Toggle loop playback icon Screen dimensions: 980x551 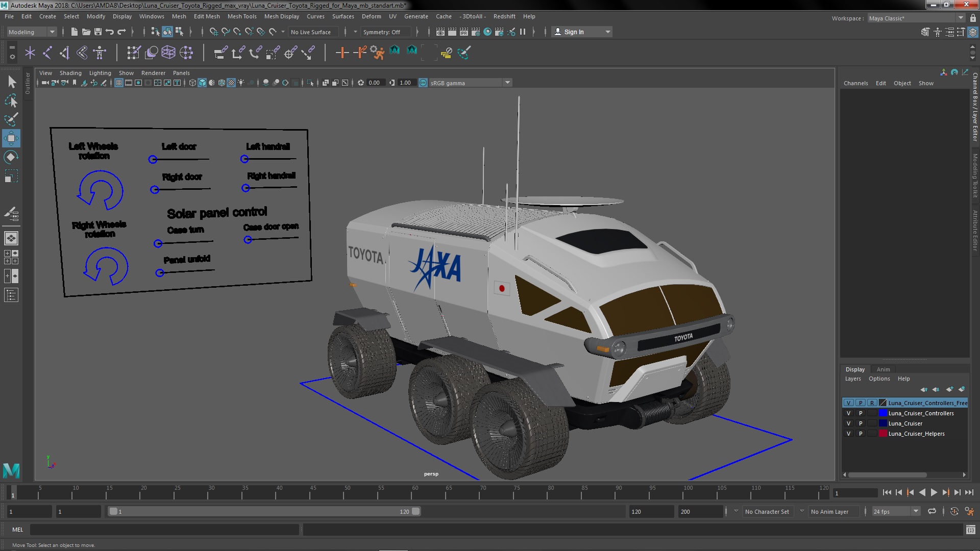932,511
